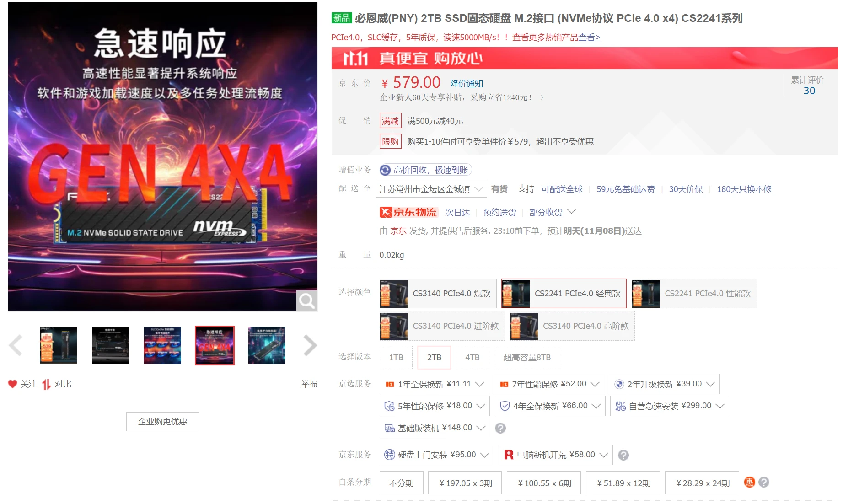Click the 11.11 promotion banner logo

355,59
